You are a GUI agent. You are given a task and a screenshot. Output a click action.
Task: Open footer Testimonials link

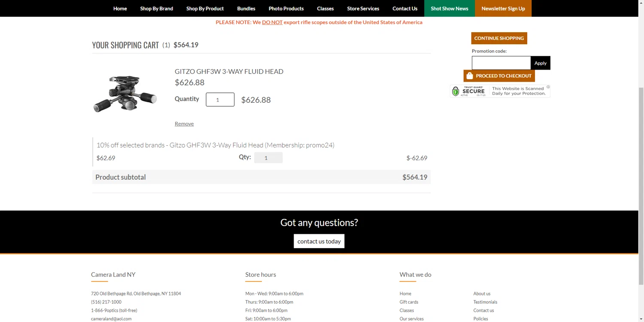coord(485,302)
